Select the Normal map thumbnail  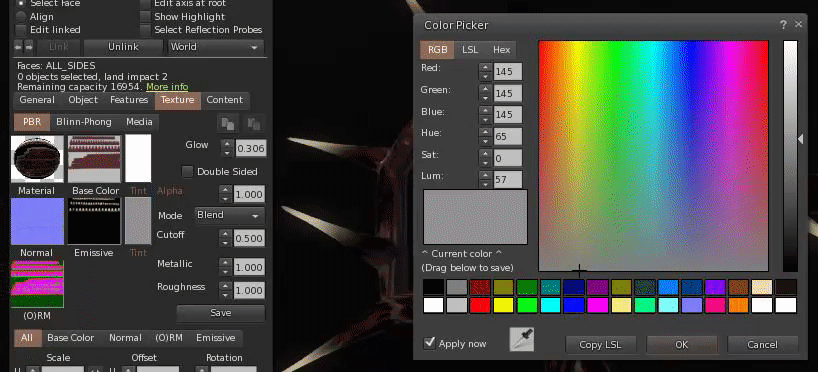click(x=37, y=221)
